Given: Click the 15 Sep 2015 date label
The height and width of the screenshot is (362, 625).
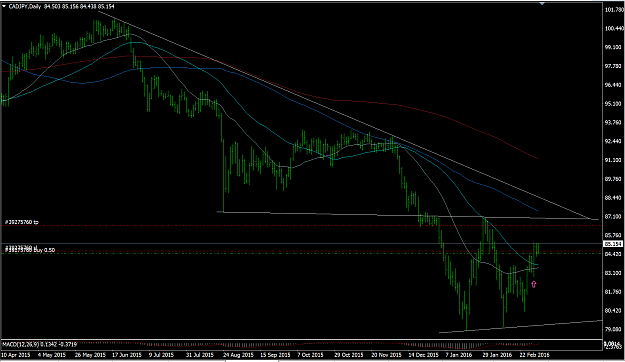Looking at the screenshot, I should [x=275, y=355].
